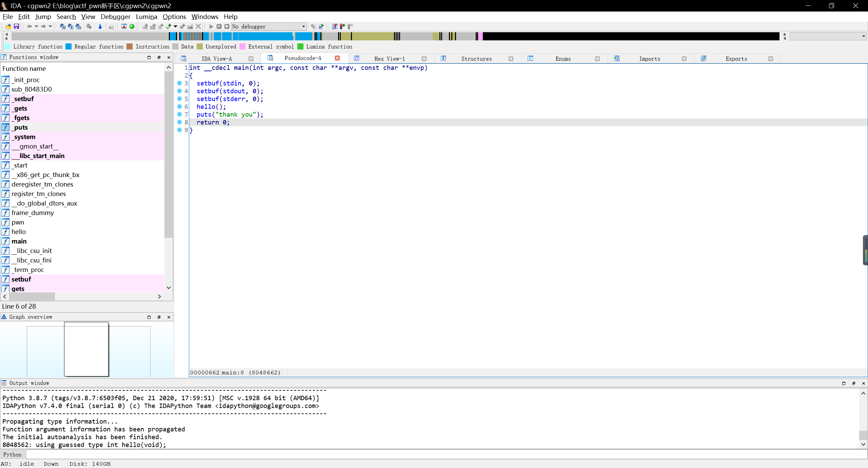Click the red warning triangle icon
868x468 pixels.
(124, 26)
